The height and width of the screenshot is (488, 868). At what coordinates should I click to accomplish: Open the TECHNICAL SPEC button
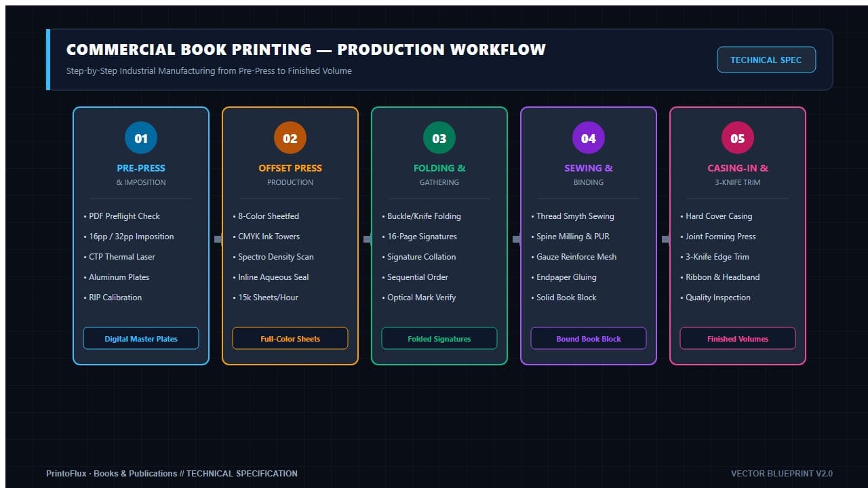(x=766, y=60)
